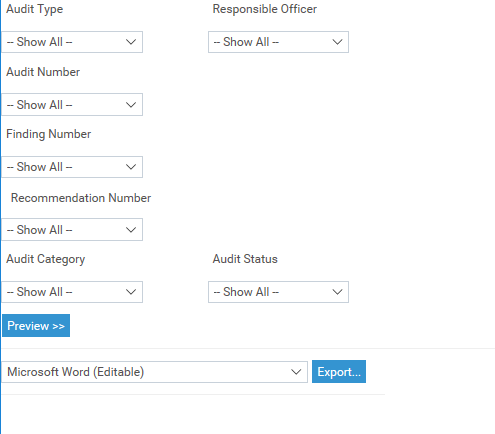Open the Audit Type dropdown

[x=72, y=42]
